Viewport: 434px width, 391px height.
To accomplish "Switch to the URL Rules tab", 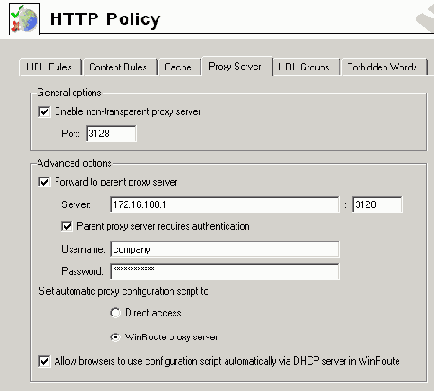I will (x=50, y=67).
